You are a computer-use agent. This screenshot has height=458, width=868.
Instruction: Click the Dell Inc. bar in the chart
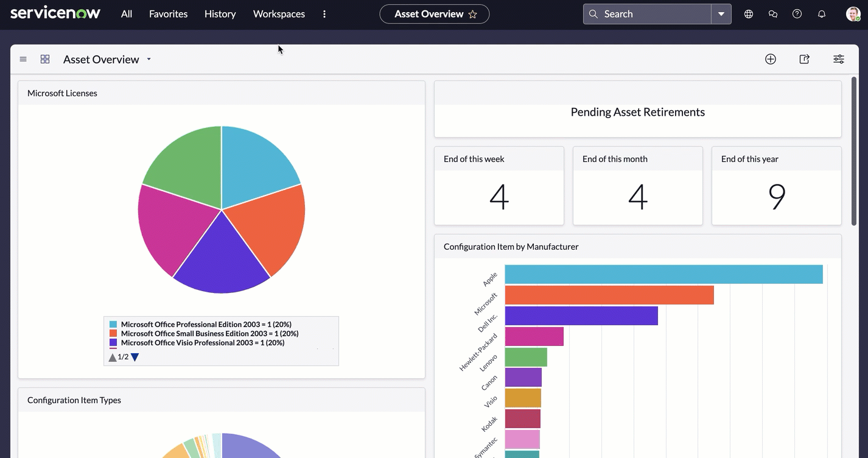(581, 315)
